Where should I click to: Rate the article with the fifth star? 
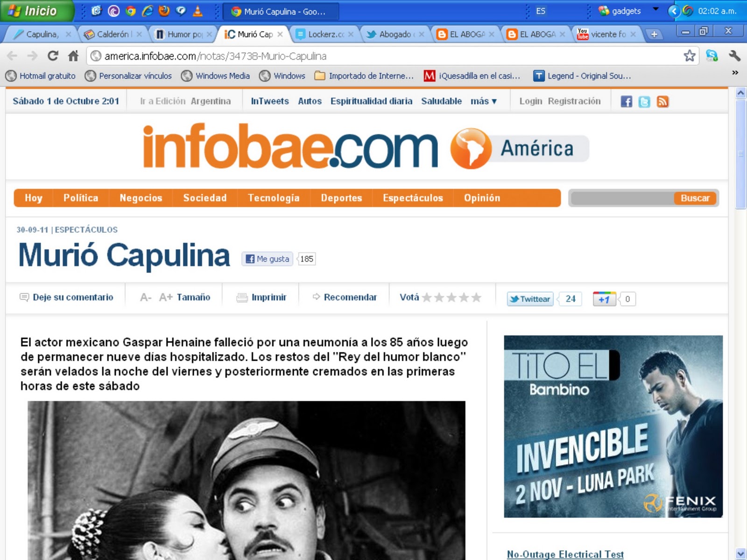coord(476,297)
